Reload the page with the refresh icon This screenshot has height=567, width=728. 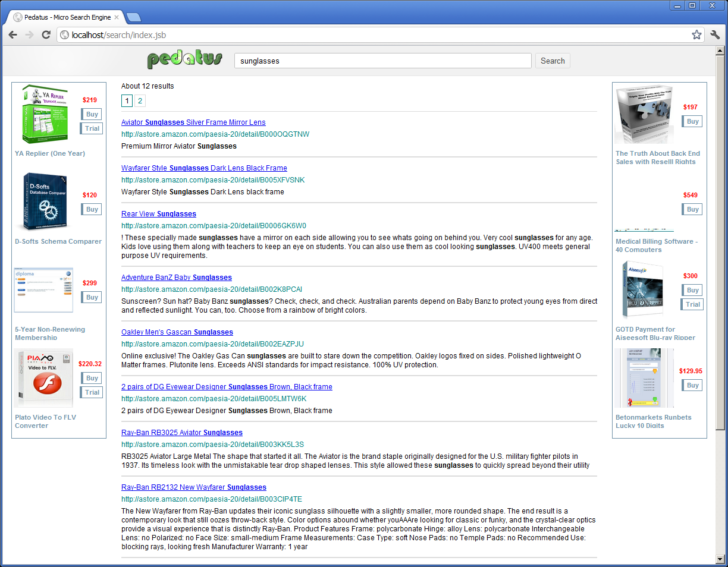tap(46, 35)
